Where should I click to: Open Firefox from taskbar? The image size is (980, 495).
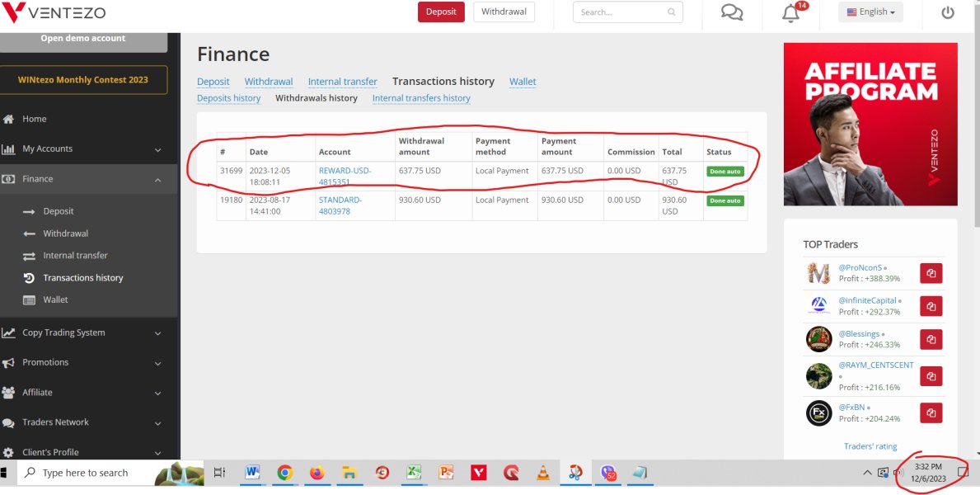coord(317,473)
